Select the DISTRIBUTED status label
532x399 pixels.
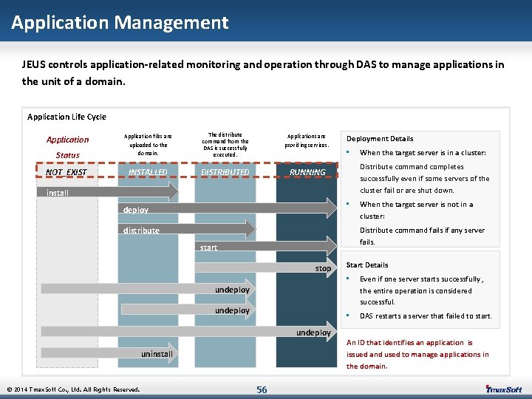(x=225, y=172)
